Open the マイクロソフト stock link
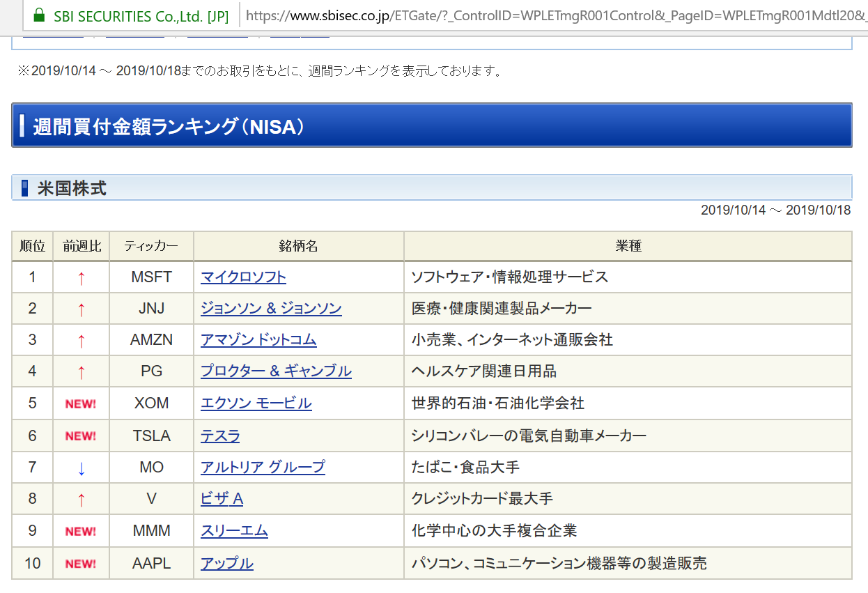Screen dimensions: 868x593 click(x=243, y=277)
